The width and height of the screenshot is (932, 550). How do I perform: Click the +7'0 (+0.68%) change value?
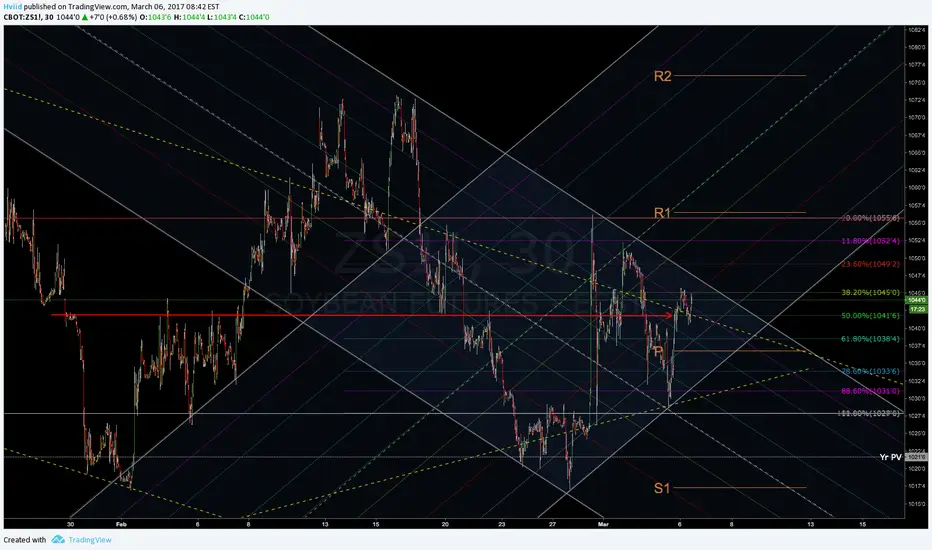tap(113, 17)
